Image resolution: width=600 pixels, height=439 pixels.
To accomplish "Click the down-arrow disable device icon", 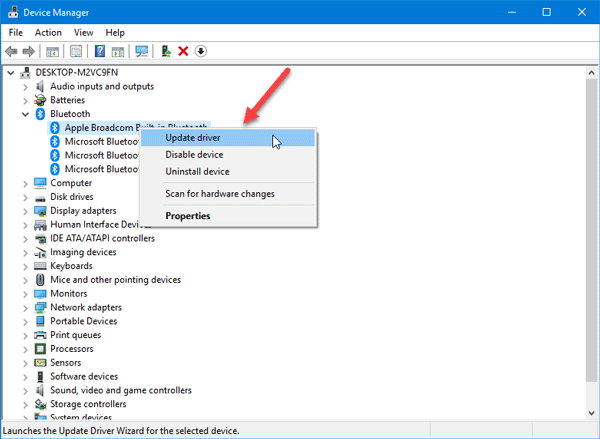I will (x=201, y=51).
